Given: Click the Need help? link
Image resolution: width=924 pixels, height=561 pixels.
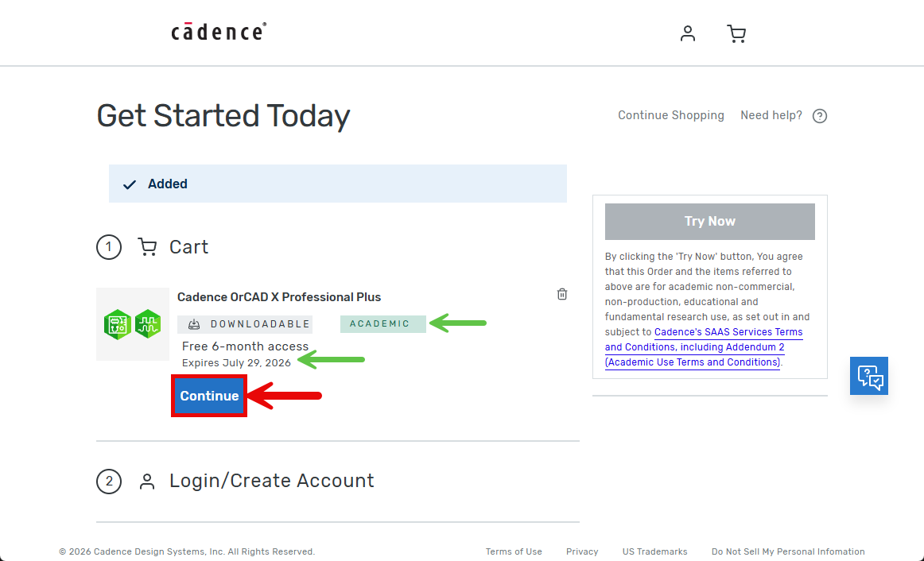Looking at the screenshot, I should point(771,115).
